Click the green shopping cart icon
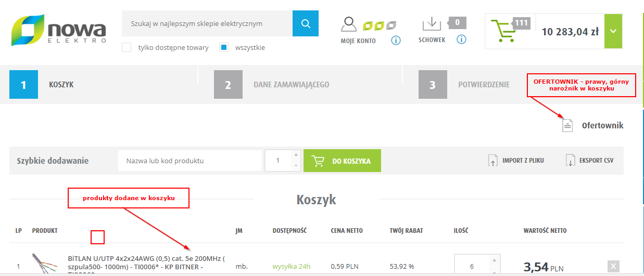Screen dimensions: 644x276 [x=503, y=31]
